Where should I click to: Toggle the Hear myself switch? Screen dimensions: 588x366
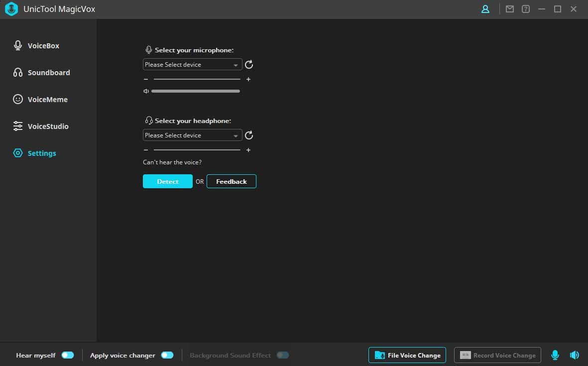click(68, 355)
